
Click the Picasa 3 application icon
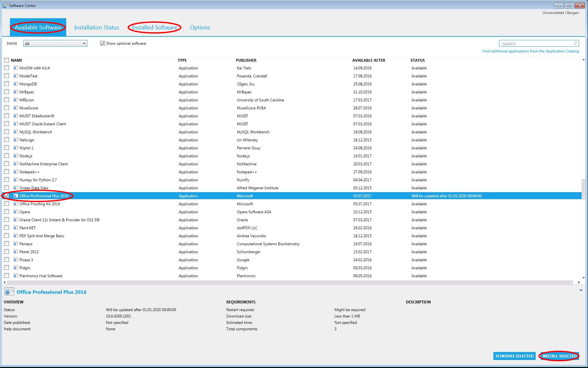click(x=15, y=260)
